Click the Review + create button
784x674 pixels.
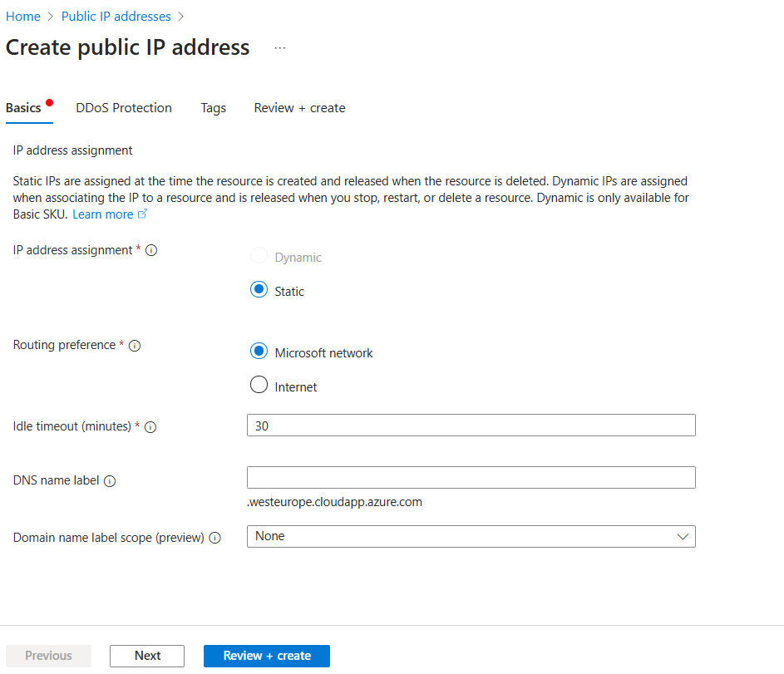click(x=266, y=656)
